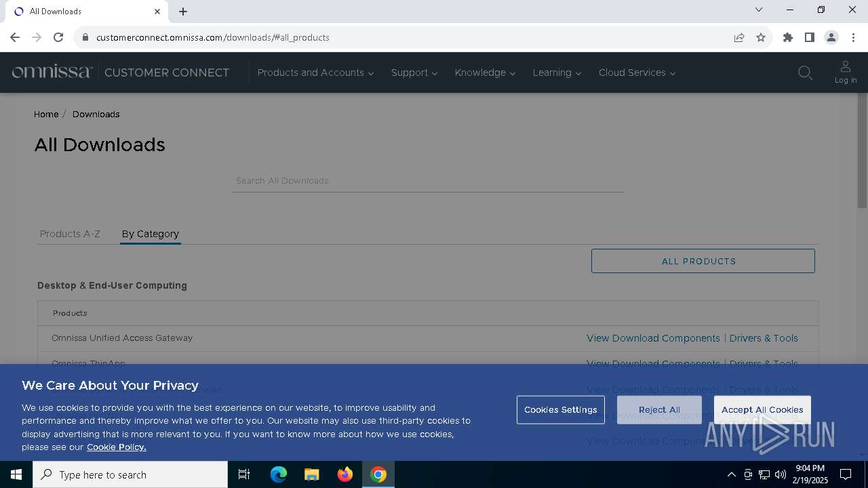Expand the Learning menu
This screenshot has width=868, height=488.
[x=557, y=73]
